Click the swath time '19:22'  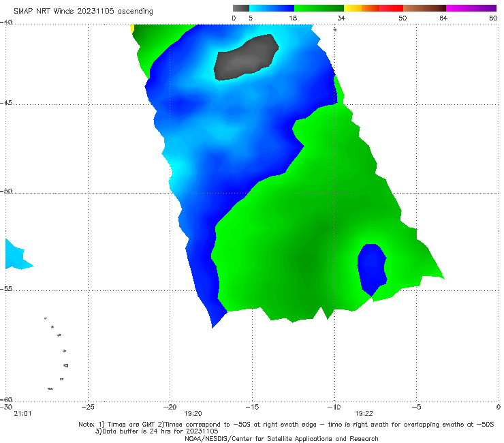(364, 414)
